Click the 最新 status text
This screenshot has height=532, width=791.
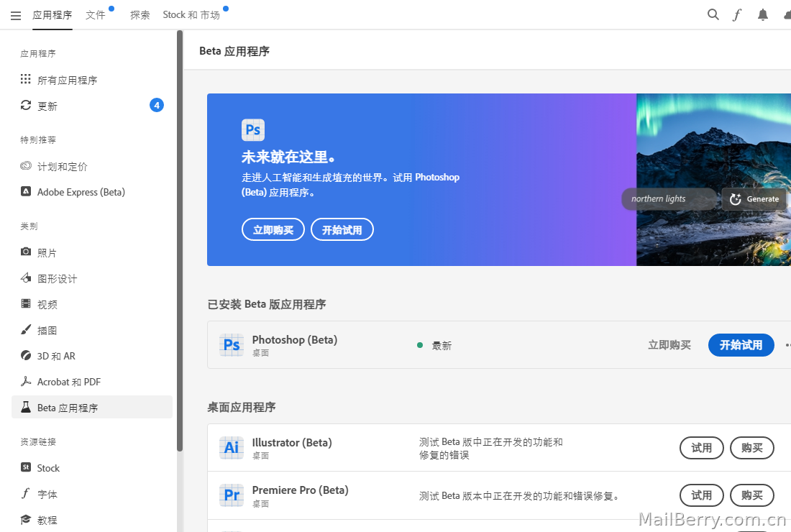[442, 345]
